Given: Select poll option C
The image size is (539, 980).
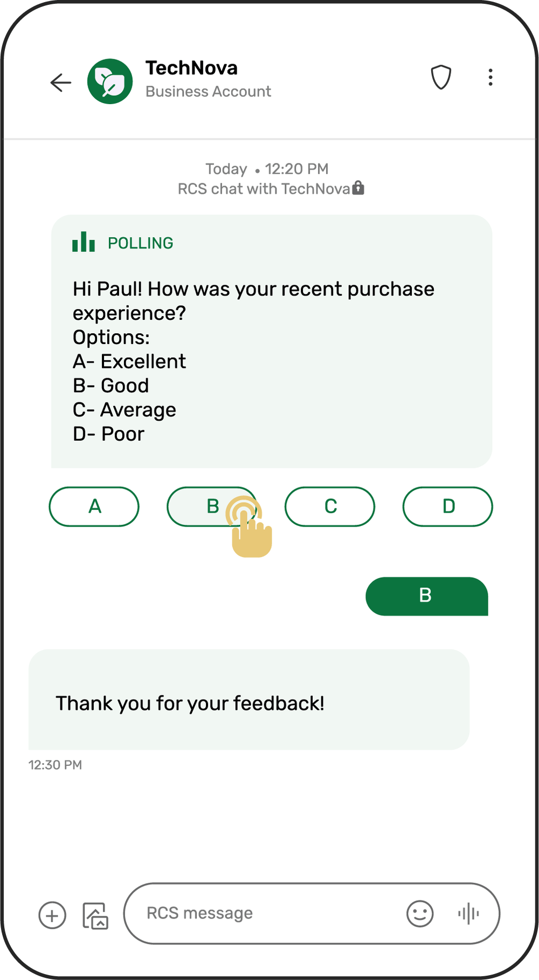Looking at the screenshot, I should click(x=330, y=506).
